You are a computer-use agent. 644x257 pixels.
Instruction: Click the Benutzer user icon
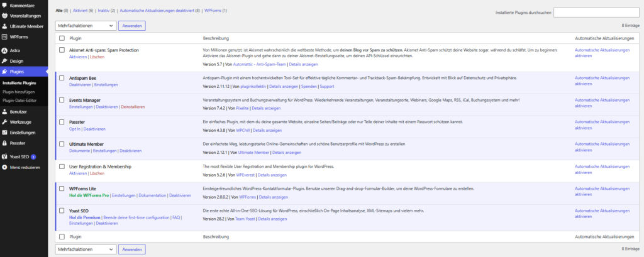pyautogui.click(x=4, y=112)
